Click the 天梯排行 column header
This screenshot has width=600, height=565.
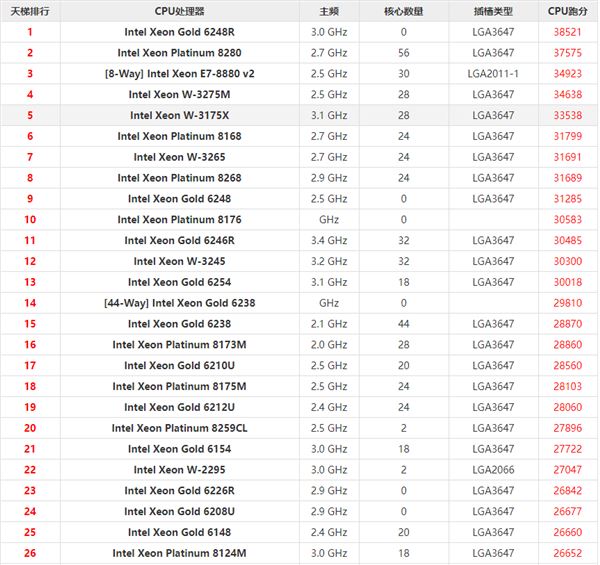[29, 11]
